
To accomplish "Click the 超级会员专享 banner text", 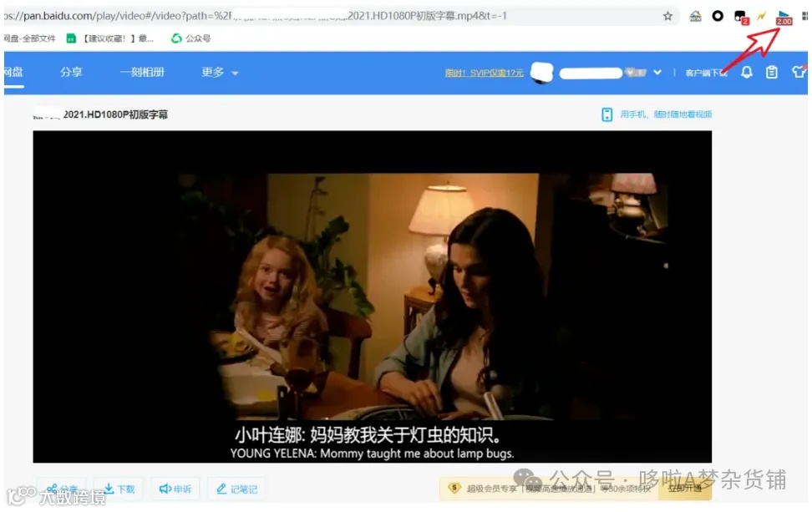I will [558, 488].
